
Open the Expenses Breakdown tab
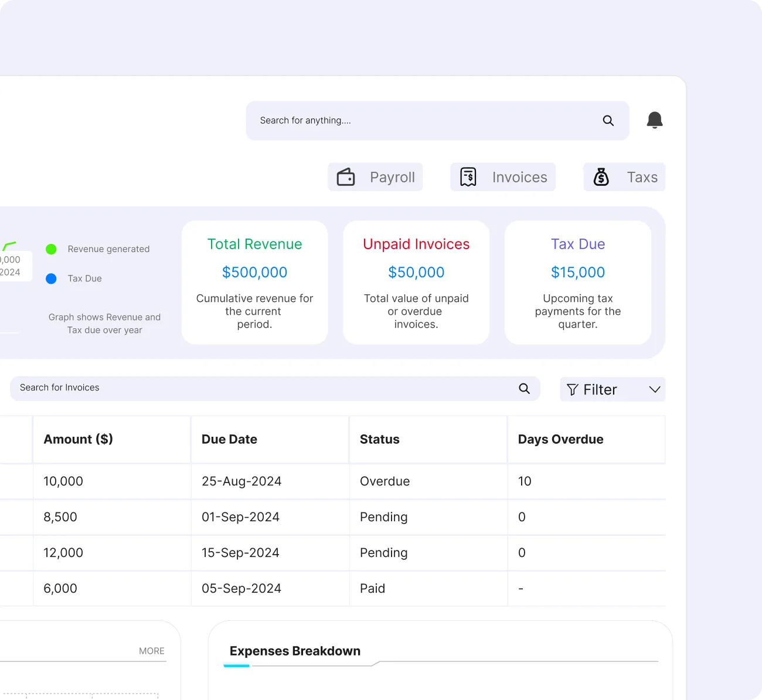pos(295,651)
